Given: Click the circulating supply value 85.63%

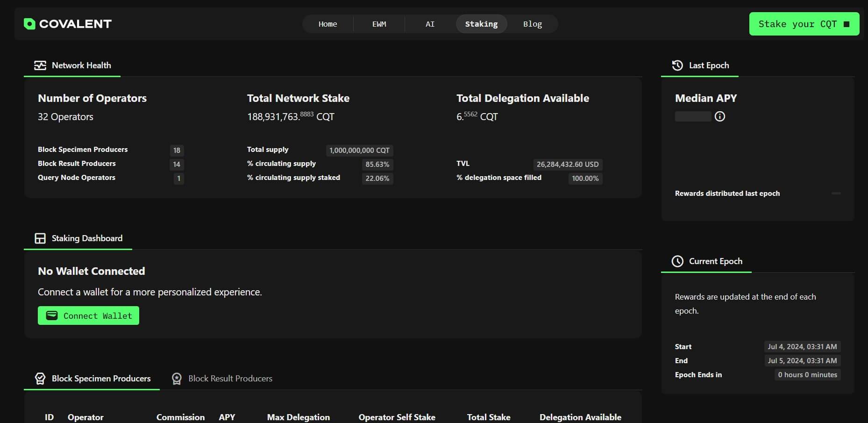Looking at the screenshot, I should point(377,165).
